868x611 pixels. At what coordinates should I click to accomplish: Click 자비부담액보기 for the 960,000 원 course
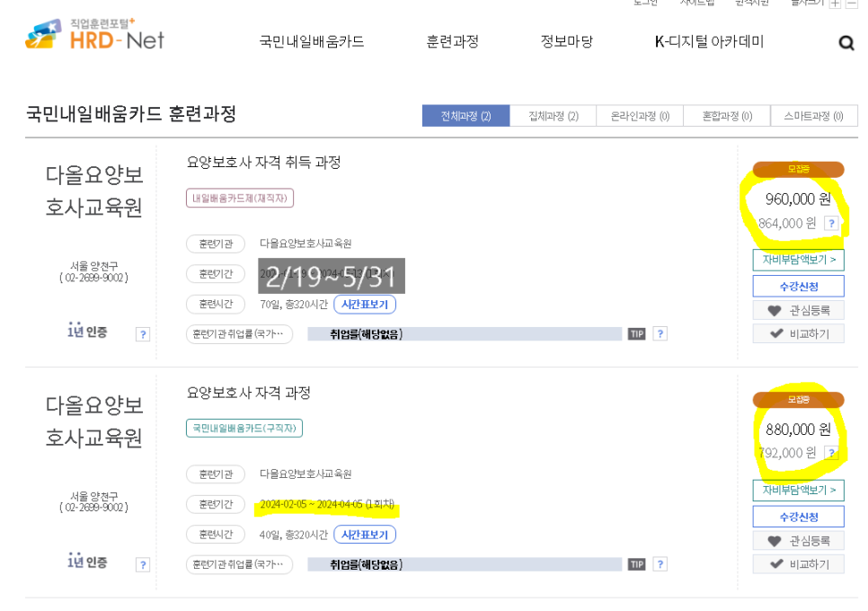798,260
